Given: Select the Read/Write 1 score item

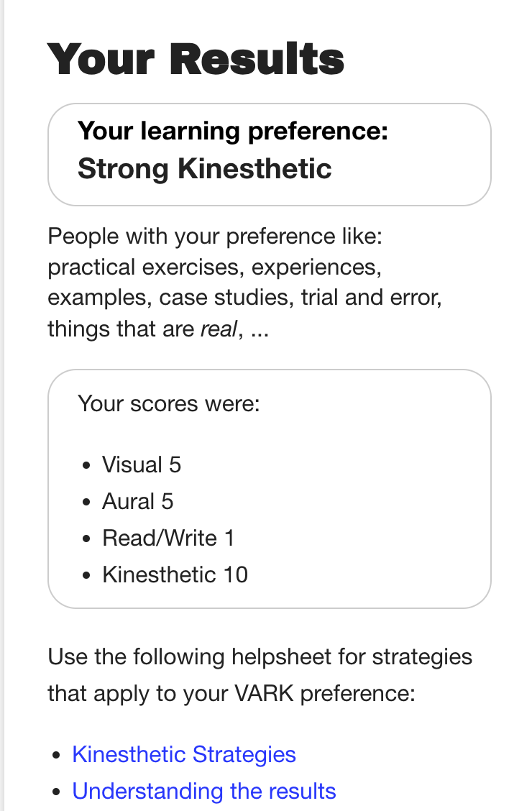Looking at the screenshot, I should (168, 538).
